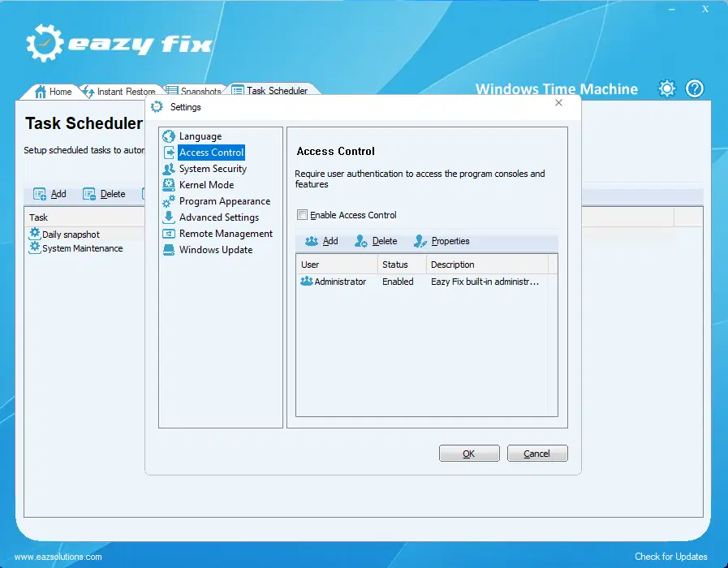Screen dimensions: 728x568
Task: Click the Add task icon in Task Scheduler
Action: pos(40,194)
